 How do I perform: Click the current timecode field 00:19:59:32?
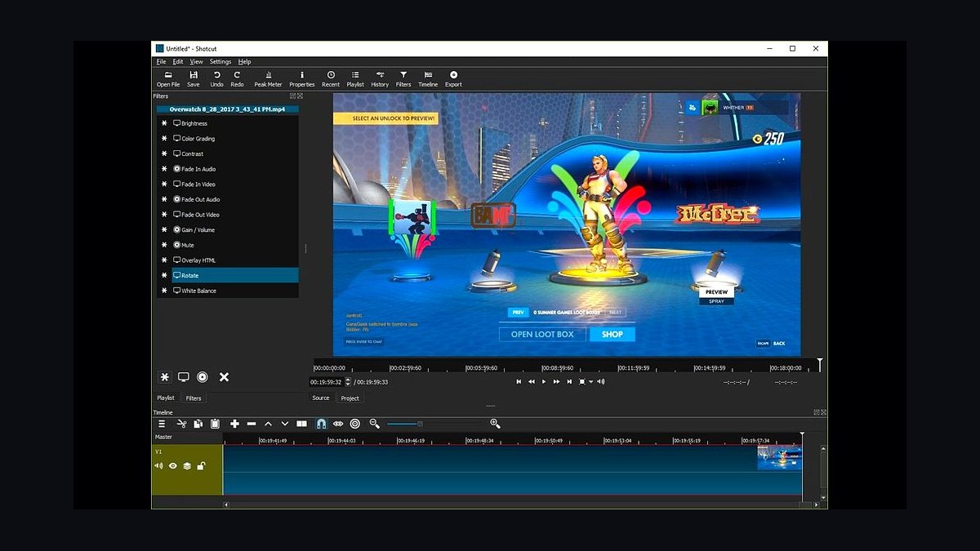tap(327, 382)
